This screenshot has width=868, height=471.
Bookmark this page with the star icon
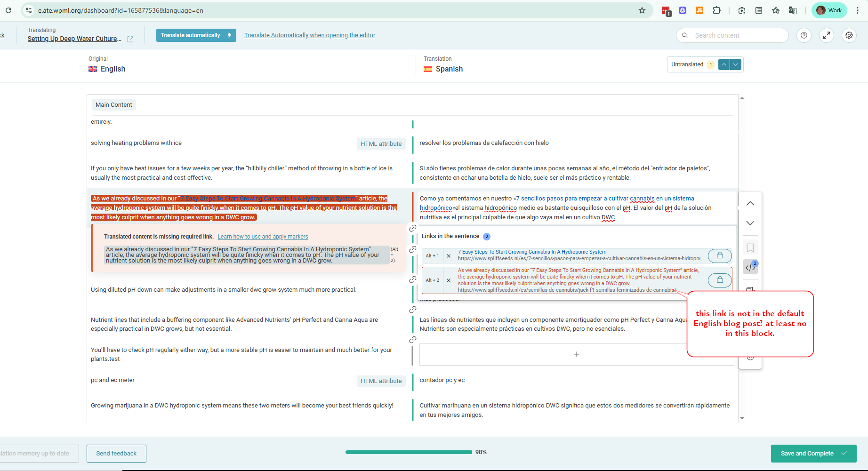[x=642, y=10]
